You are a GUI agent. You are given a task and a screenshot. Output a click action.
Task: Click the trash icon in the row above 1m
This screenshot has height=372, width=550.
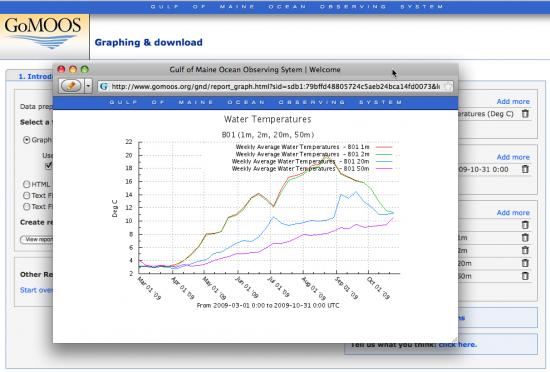(525, 225)
